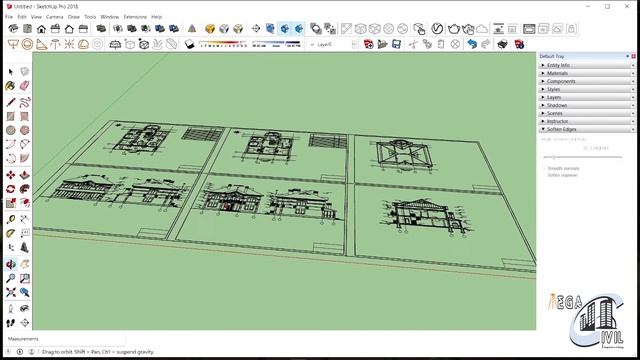
Task: Collapse the Soften Edges panel
Action: pyautogui.click(x=587, y=129)
